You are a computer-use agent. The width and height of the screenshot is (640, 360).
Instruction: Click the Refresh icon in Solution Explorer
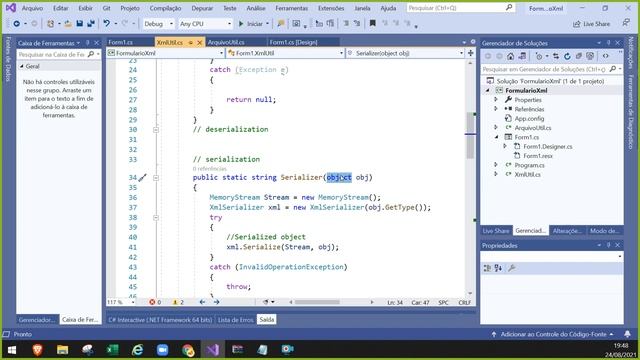(x=567, y=56)
